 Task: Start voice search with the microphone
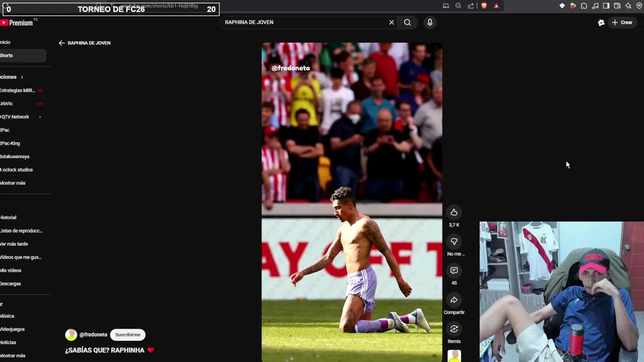tap(430, 22)
